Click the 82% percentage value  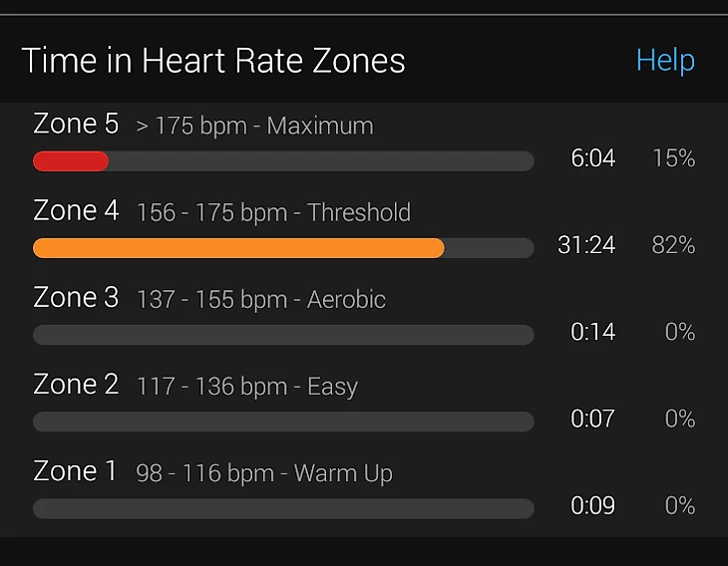pyautogui.click(x=673, y=245)
